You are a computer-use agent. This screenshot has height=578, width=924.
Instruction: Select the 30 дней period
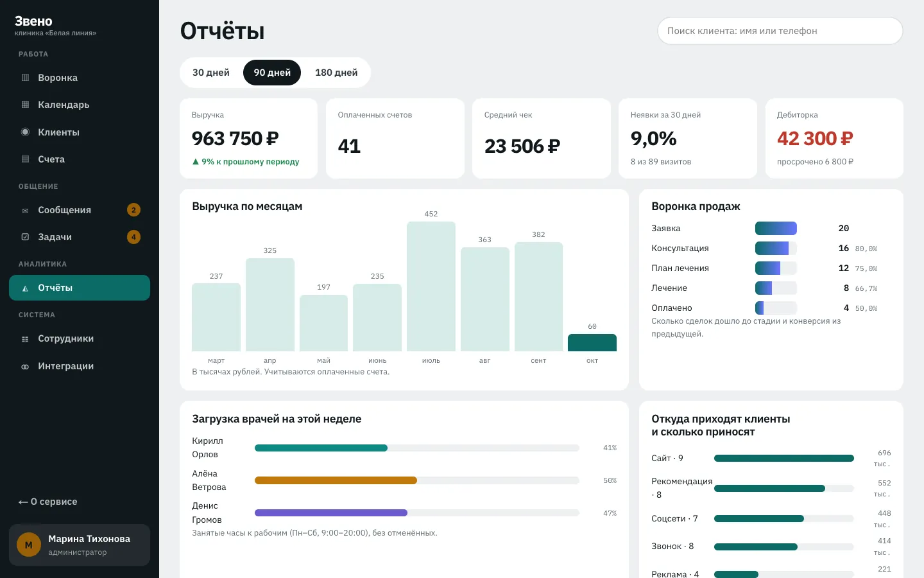tap(211, 73)
